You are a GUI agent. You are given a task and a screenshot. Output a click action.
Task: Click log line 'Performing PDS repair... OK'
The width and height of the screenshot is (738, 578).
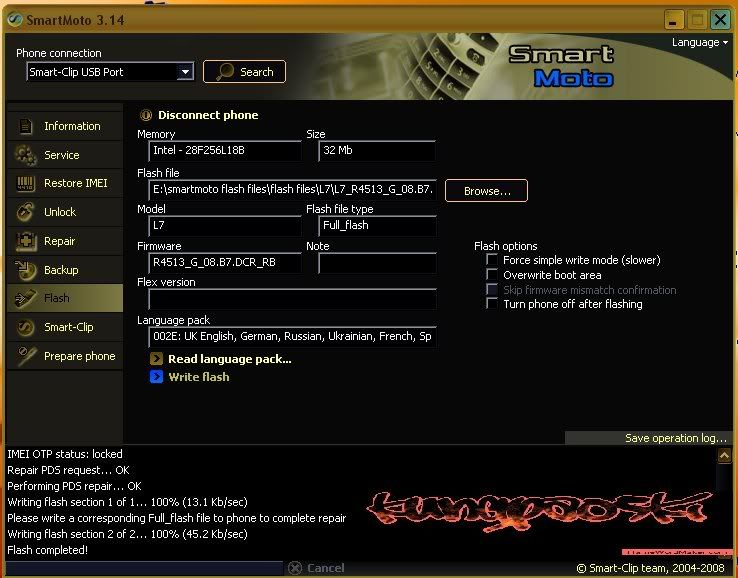pyautogui.click(x=74, y=486)
